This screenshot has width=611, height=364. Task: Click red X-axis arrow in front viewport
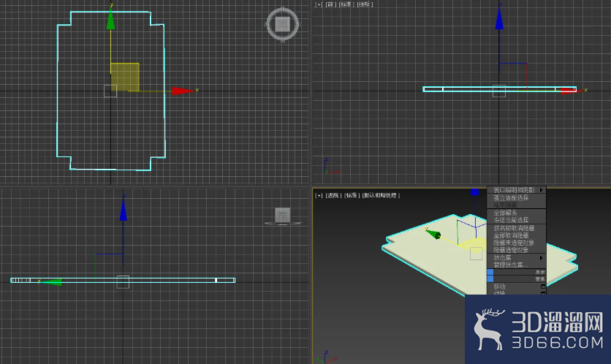(572, 91)
